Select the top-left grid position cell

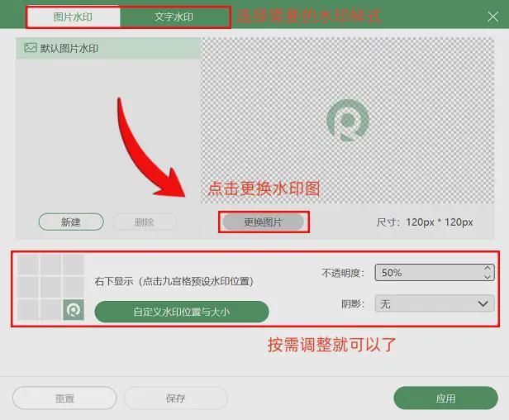pos(28,265)
